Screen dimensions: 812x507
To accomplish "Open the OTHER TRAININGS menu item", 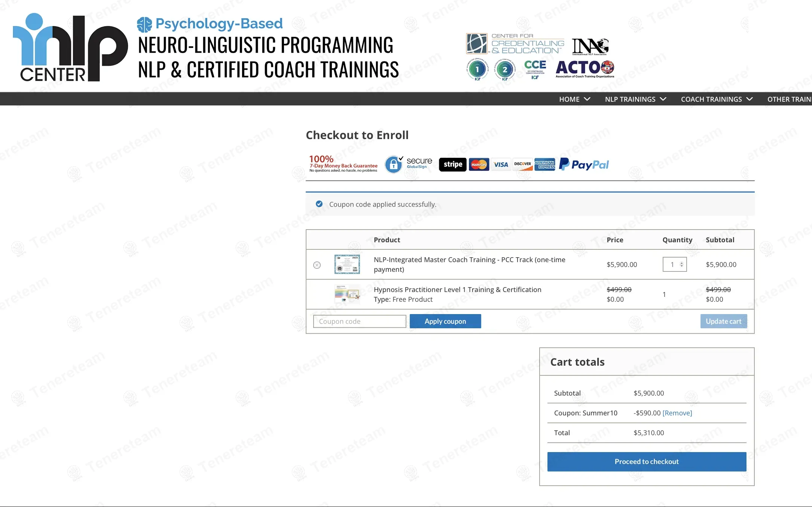I will pyautogui.click(x=789, y=99).
